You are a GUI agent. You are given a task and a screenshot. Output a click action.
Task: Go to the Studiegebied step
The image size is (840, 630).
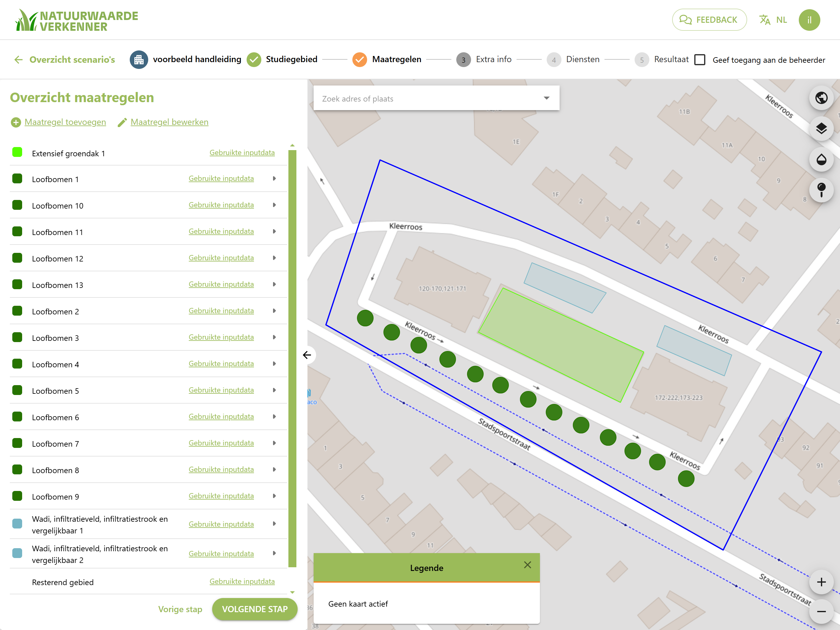291,60
